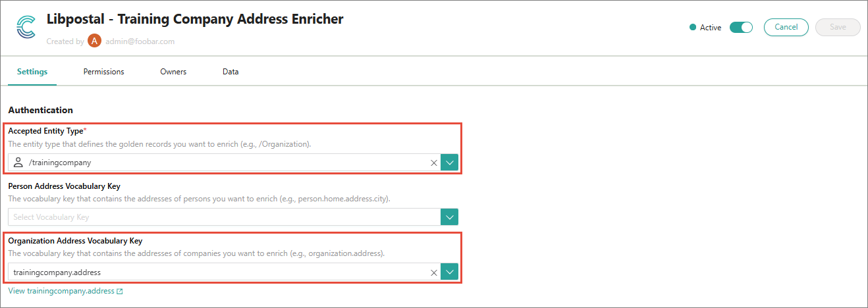Open the View trainingcompany.address link
The height and width of the screenshot is (308, 868).
click(x=61, y=291)
